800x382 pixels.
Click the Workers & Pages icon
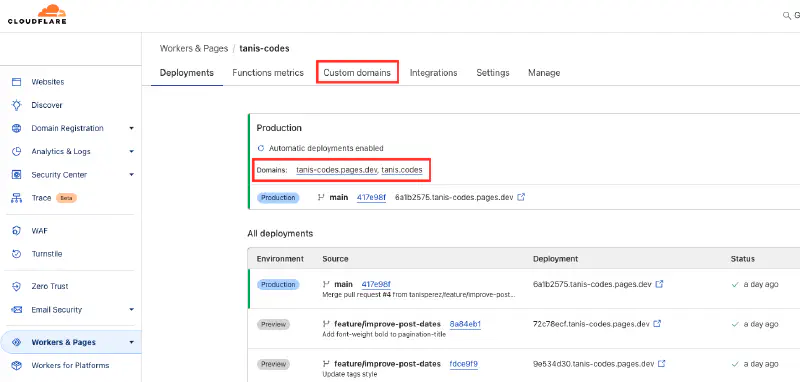(16, 342)
